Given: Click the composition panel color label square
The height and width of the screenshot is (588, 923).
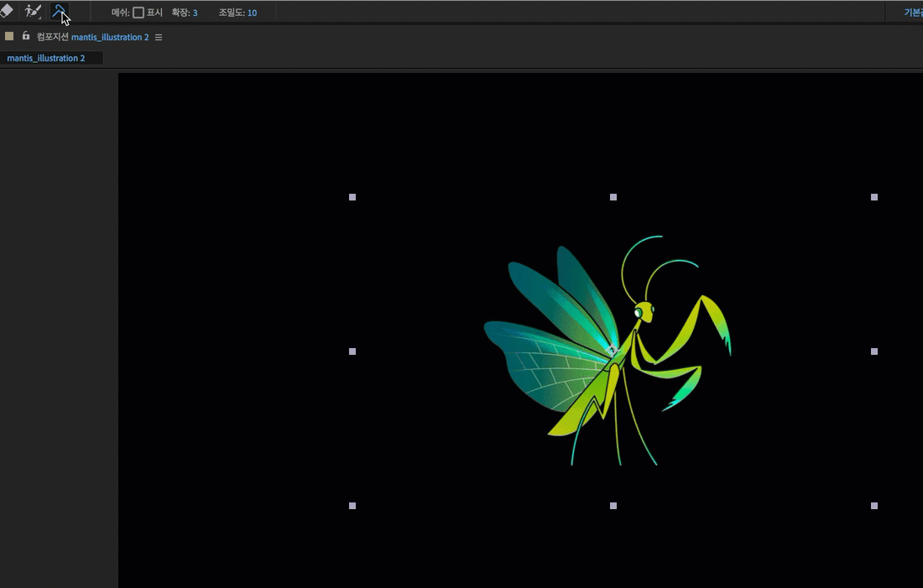Looking at the screenshot, I should [9, 37].
